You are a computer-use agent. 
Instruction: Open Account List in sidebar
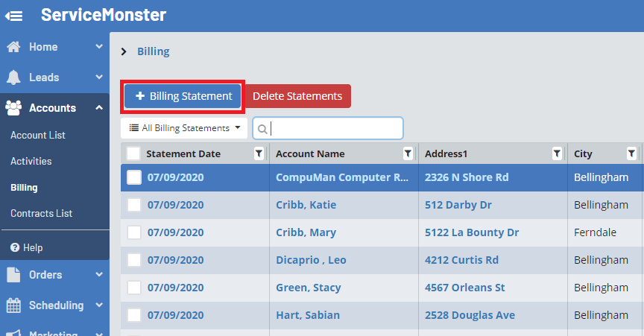(x=38, y=135)
